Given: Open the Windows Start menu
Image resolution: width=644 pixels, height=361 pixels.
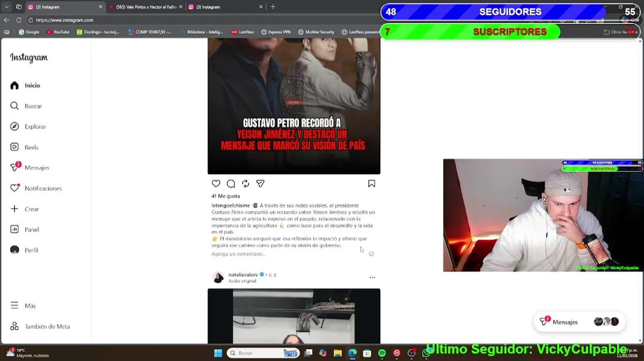Looking at the screenshot, I should coord(218,353).
